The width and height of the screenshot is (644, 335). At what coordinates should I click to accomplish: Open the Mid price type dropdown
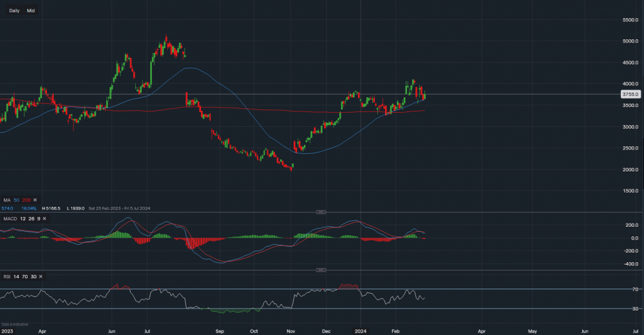pos(31,11)
